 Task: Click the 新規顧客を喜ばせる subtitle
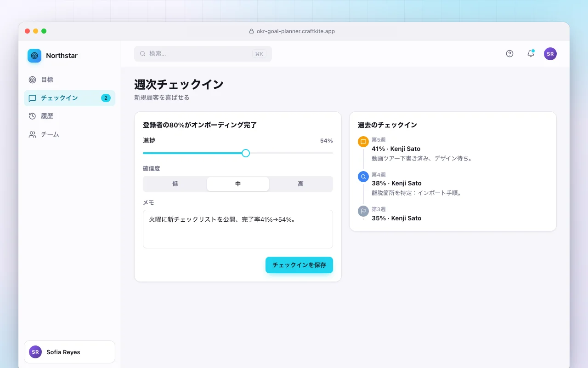pos(162,98)
